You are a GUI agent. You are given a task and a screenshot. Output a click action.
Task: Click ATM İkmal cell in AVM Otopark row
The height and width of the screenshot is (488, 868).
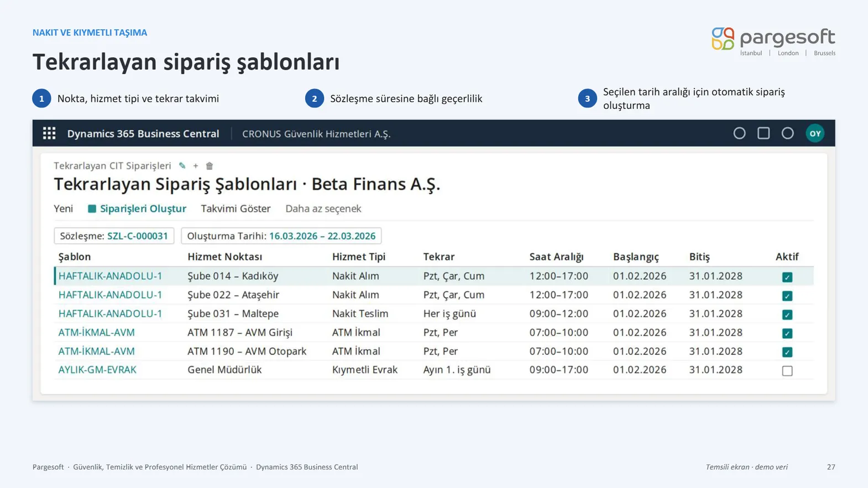(356, 351)
